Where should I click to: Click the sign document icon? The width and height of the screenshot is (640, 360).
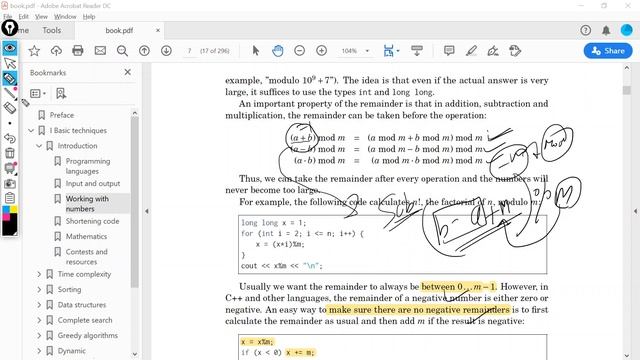click(493, 51)
